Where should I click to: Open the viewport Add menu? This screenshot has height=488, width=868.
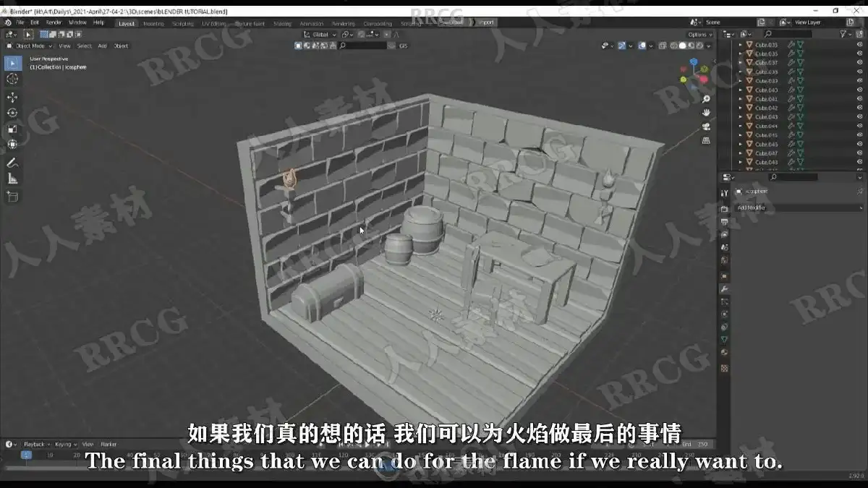pyautogui.click(x=103, y=46)
